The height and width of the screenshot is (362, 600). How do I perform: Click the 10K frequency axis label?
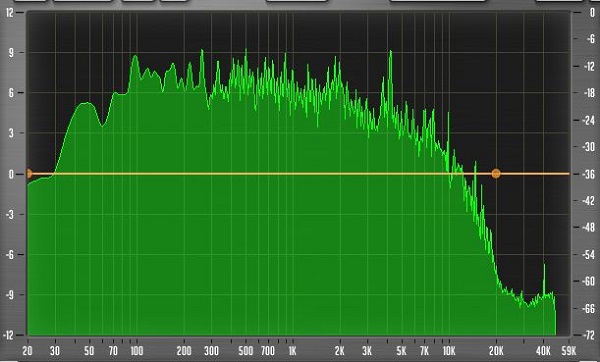pyautogui.click(x=449, y=351)
